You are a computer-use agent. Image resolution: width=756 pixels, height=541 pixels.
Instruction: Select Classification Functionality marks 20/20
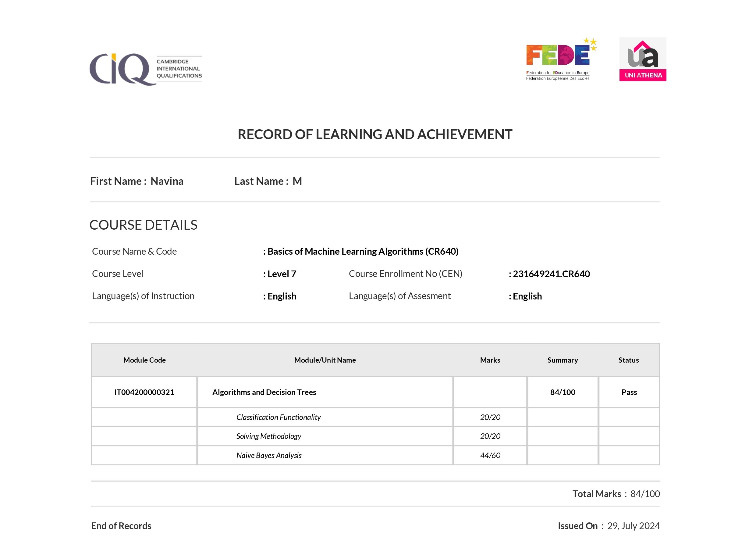coord(490,417)
